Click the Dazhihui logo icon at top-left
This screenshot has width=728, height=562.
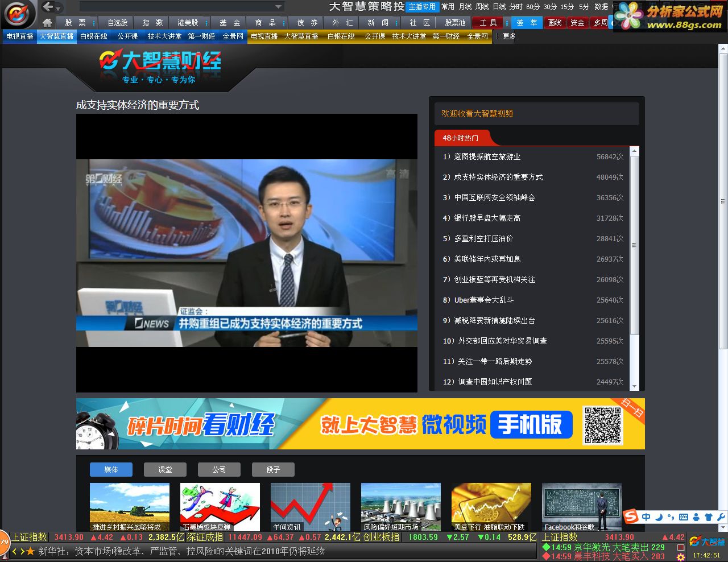tap(18, 14)
